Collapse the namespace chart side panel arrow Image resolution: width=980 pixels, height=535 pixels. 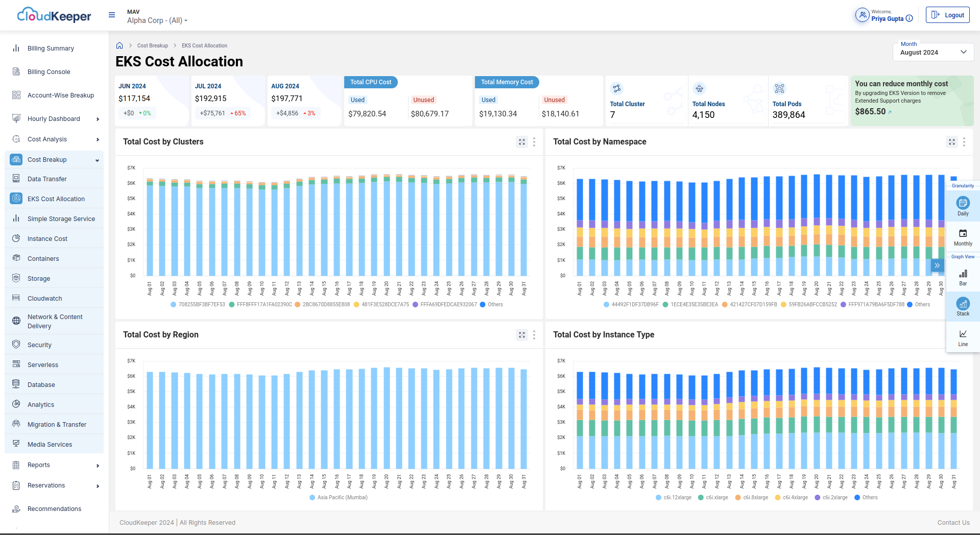coord(937,265)
